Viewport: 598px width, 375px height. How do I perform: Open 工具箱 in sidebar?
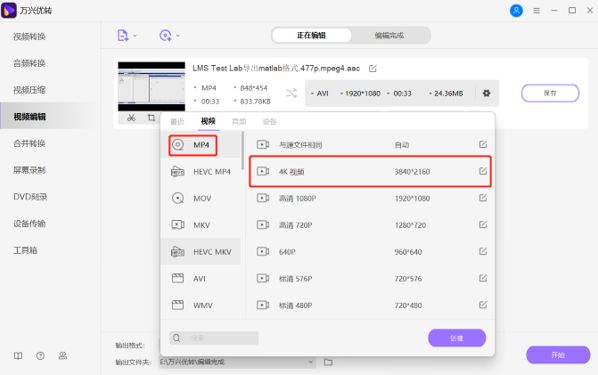25,250
